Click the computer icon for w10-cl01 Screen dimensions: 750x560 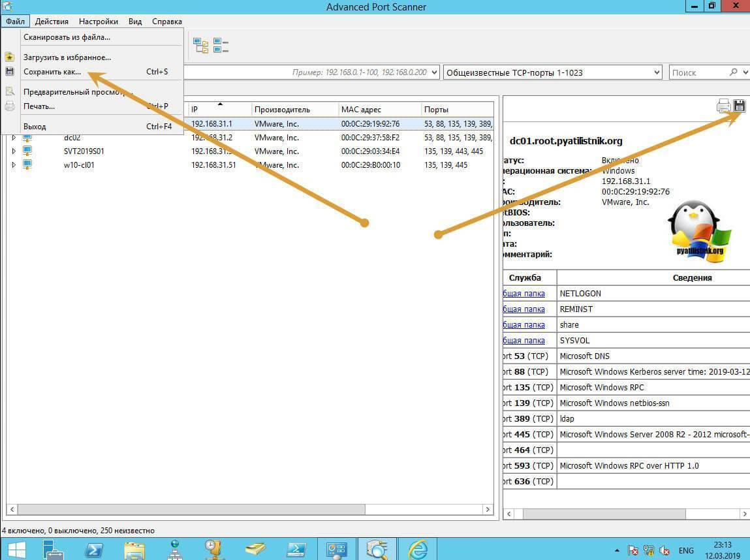click(x=27, y=165)
